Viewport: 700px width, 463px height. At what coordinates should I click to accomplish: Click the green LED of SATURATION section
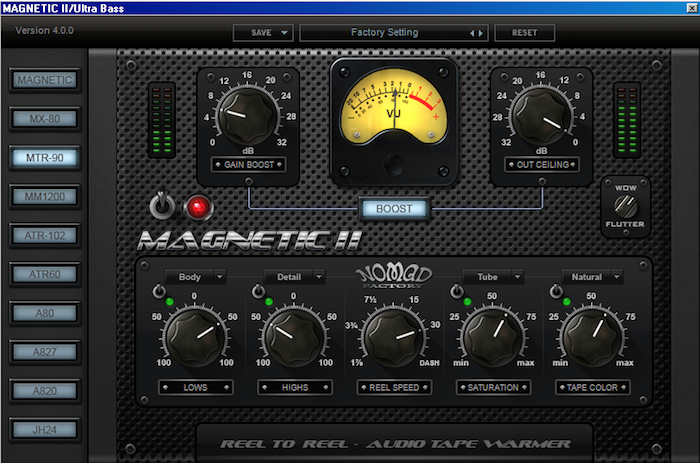[x=467, y=302]
